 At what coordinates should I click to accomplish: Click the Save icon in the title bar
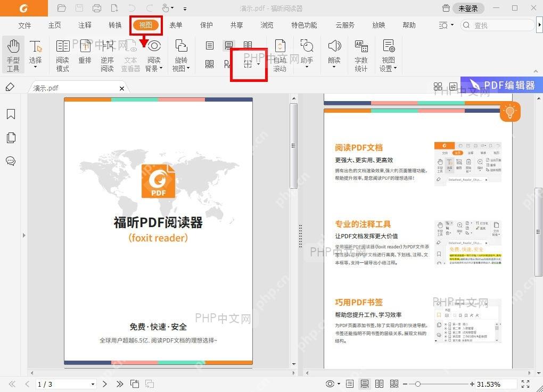coord(79,8)
